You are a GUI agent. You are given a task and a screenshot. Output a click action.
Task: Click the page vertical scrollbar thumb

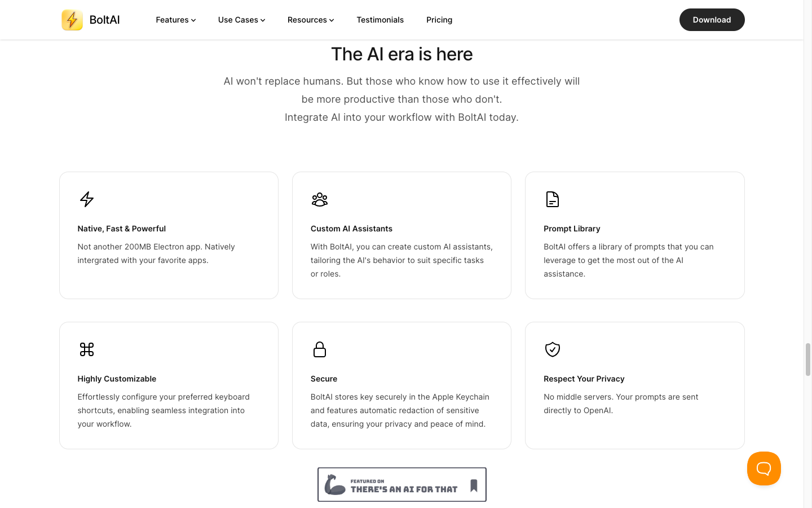[808, 360]
